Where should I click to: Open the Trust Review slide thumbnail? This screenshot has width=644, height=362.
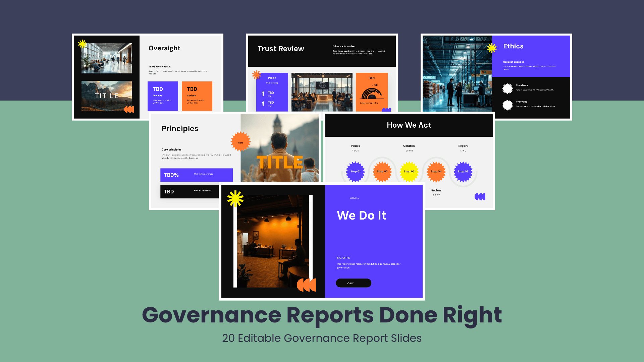tap(322, 72)
